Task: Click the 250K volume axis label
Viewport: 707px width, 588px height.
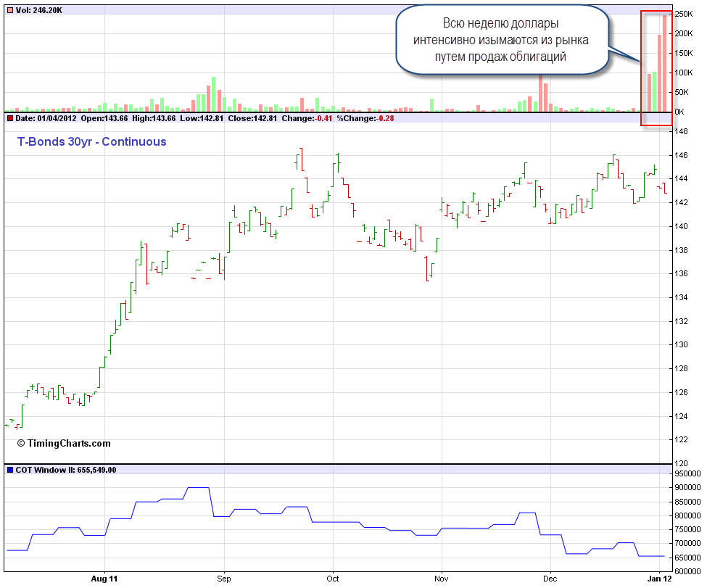Action: (x=684, y=14)
